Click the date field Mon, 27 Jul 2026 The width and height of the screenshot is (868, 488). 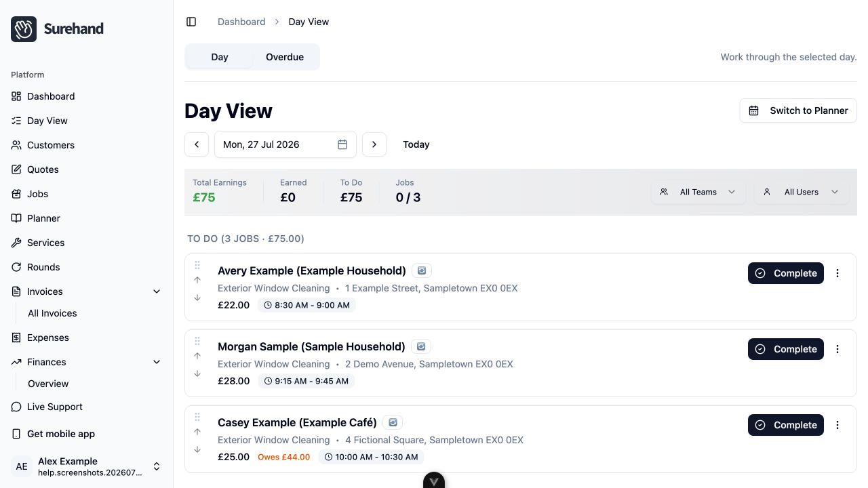pyautogui.click(x=285, y=144)
